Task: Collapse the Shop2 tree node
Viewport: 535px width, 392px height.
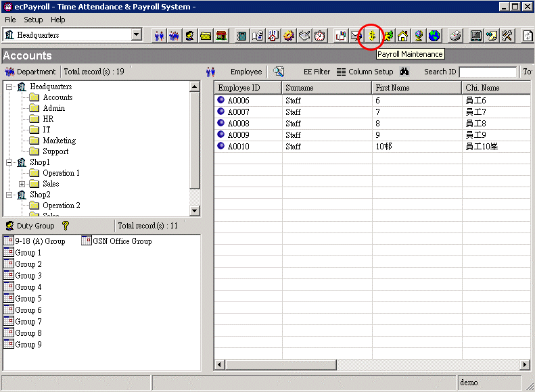Action: (9, 195)
